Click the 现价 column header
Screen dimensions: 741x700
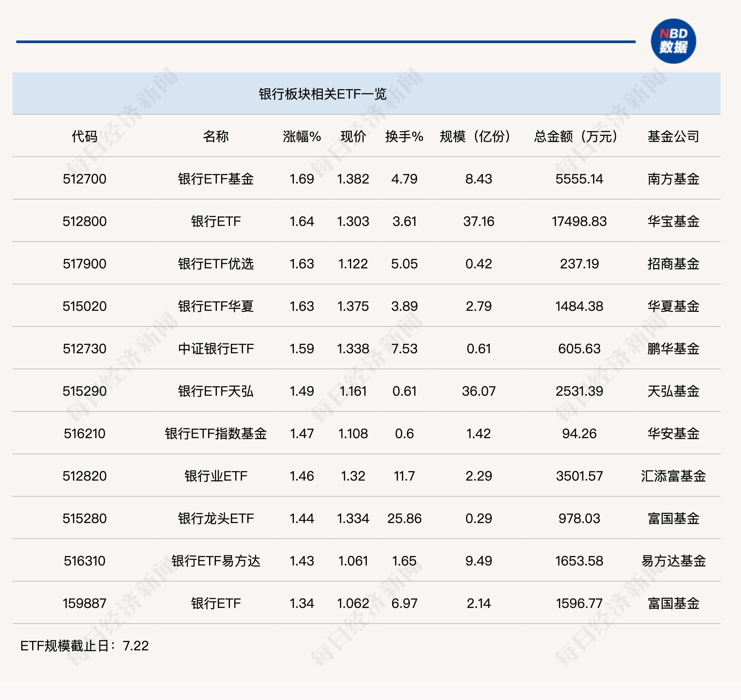coord(353,136)
